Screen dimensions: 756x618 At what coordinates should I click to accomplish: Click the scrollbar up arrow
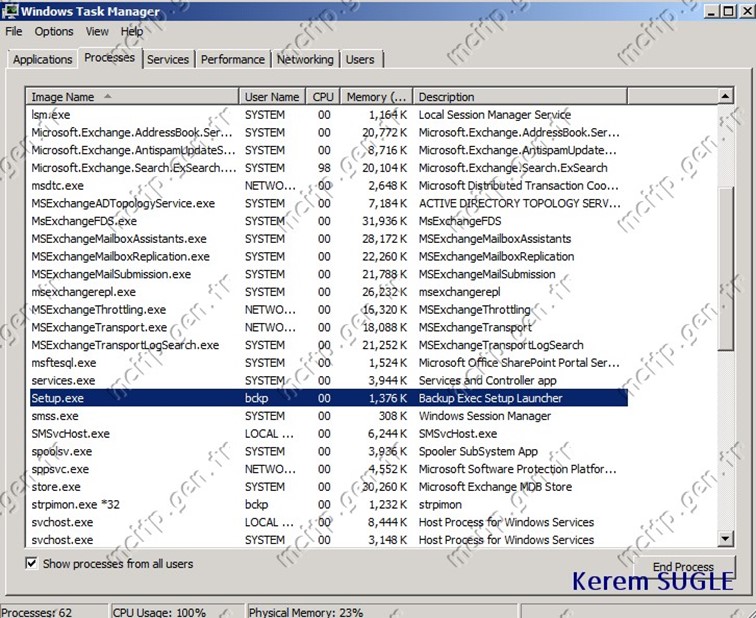click(x=725, y=96)
